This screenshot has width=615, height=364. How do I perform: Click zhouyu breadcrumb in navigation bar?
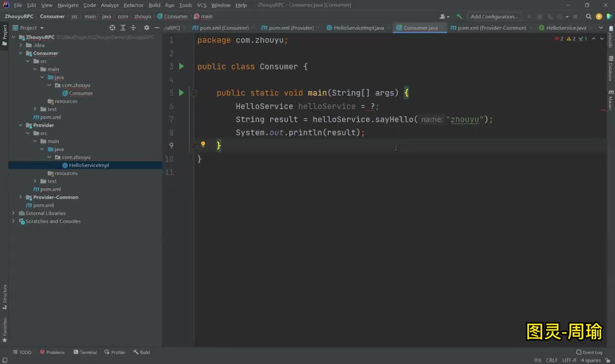[143, 16]
